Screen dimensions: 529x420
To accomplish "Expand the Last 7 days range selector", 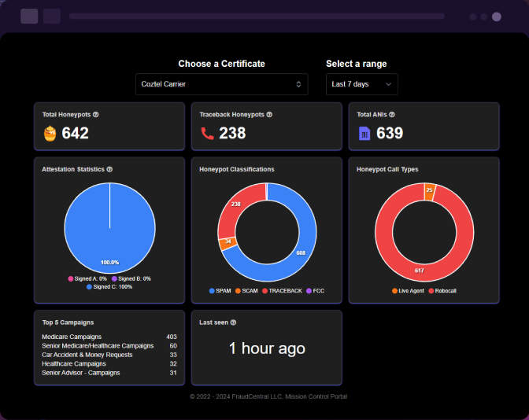I will click(x=361, y=84).
